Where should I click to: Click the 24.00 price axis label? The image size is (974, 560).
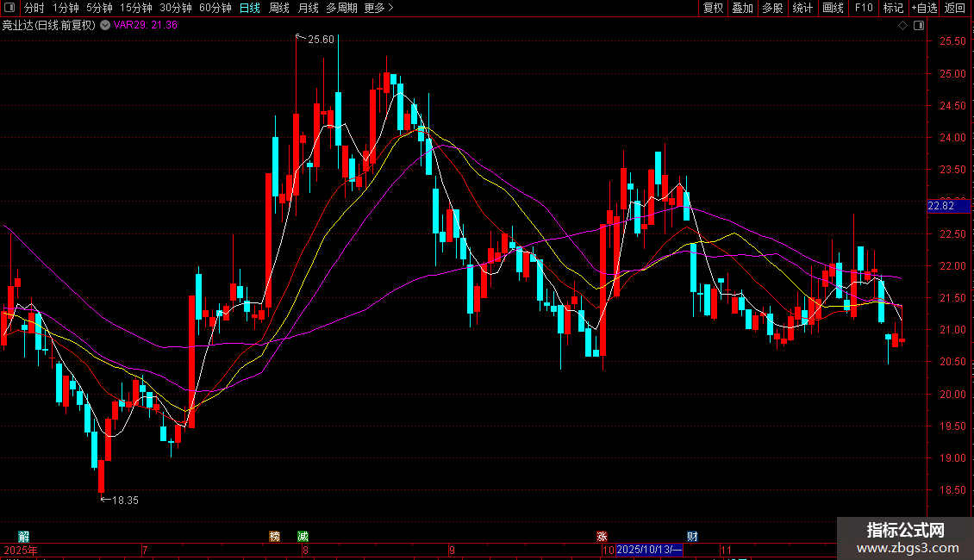point(952,138)
